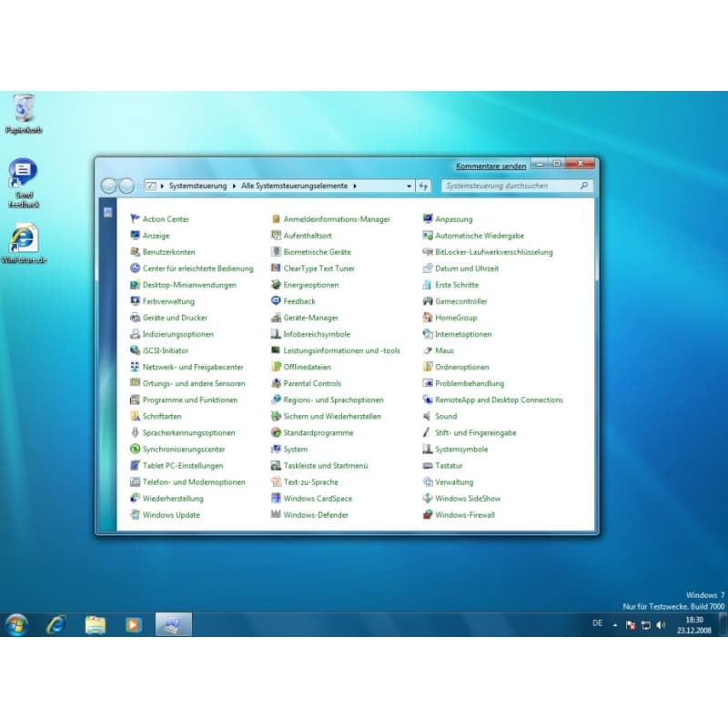Screen dimensions: 728x728
Task: Open Benutzerkonten users icon
Action: 135,252
